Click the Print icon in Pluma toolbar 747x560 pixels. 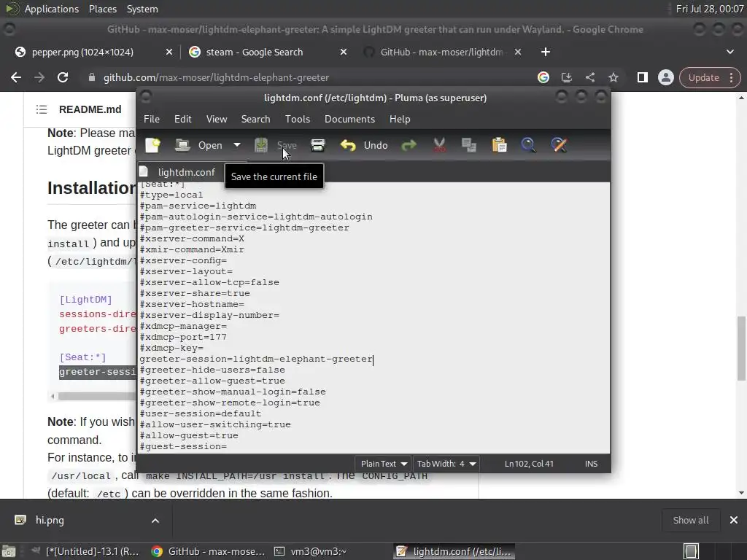coord(318,145)
